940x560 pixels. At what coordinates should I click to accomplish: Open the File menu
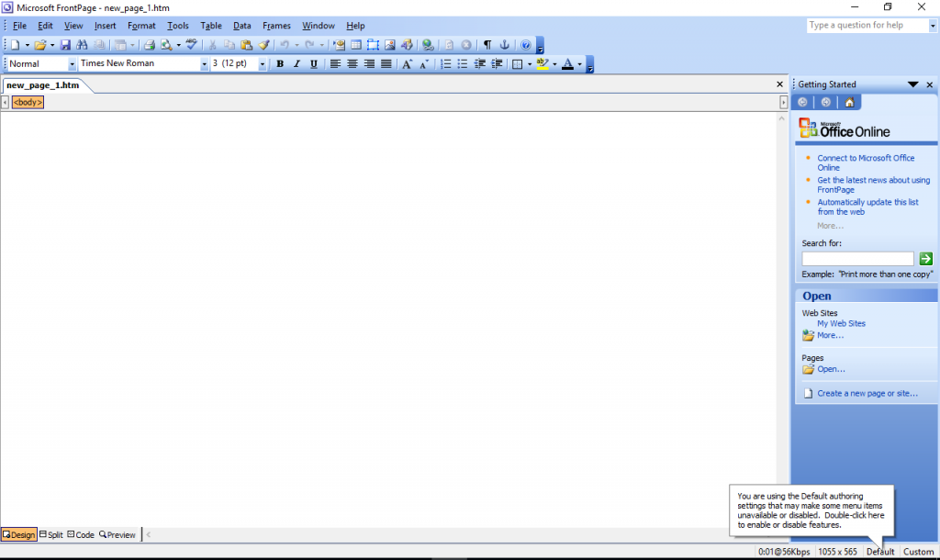pyautogui.click(x=19, y=26)
